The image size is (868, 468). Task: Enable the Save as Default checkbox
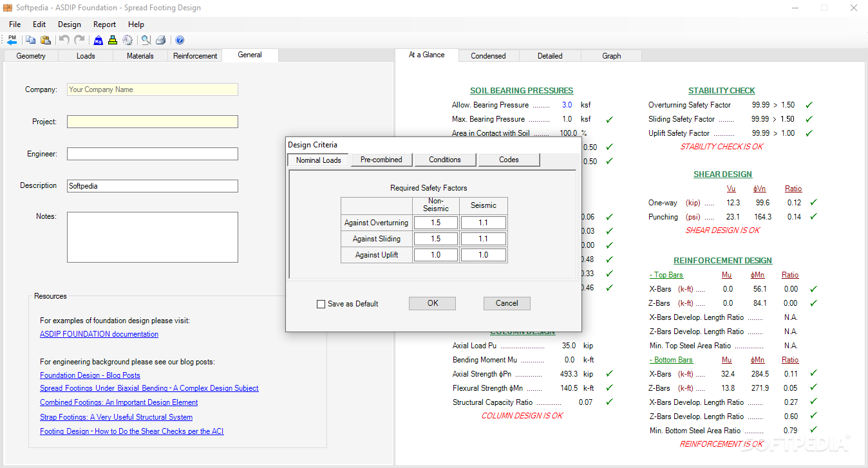pos(321,304)
